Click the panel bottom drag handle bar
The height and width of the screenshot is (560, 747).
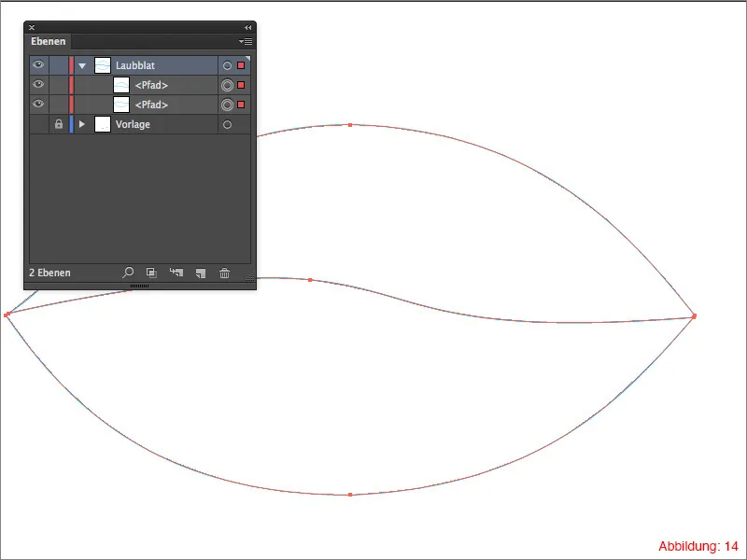tap(139, 287)
